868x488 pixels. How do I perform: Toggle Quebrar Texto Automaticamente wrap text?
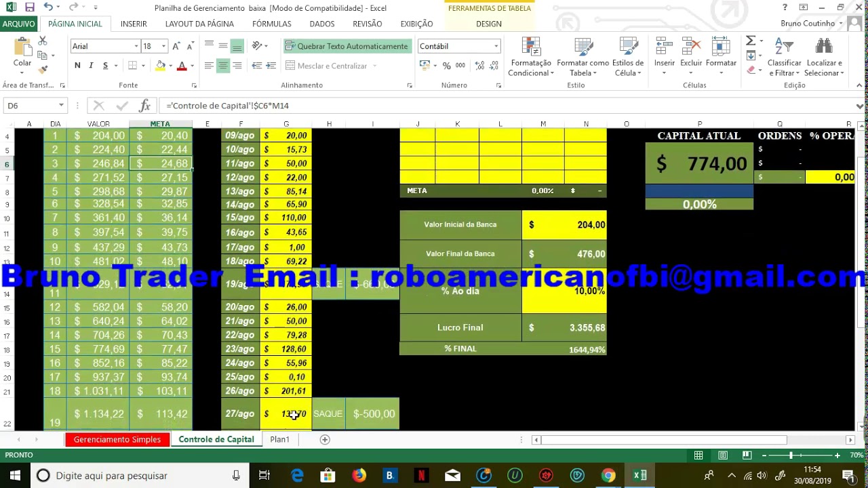[347, 46]
